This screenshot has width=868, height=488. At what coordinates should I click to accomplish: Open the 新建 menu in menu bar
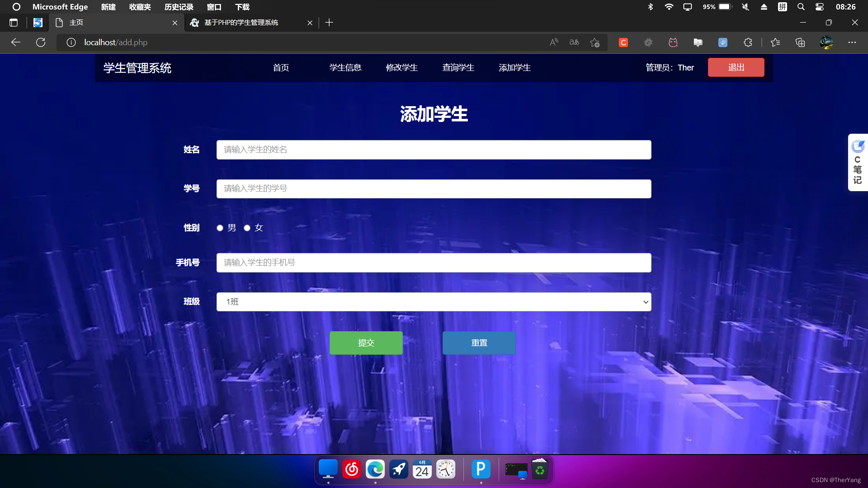(x=108, y=7)
